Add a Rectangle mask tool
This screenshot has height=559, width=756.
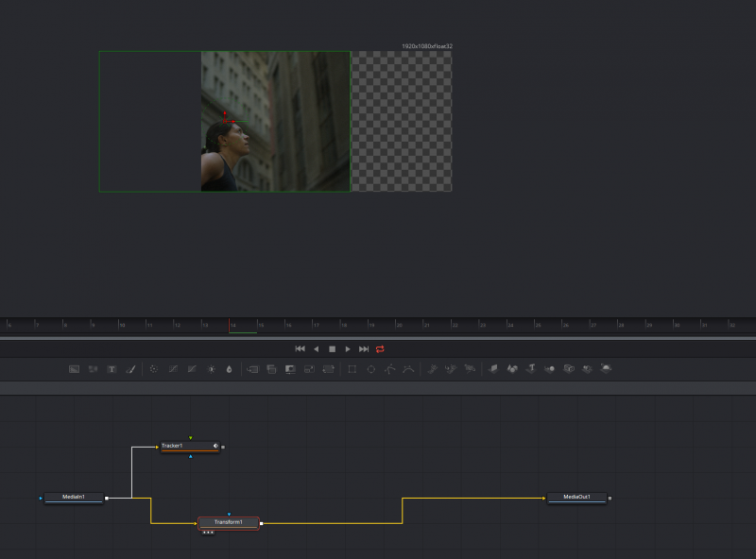click(352, 369)
